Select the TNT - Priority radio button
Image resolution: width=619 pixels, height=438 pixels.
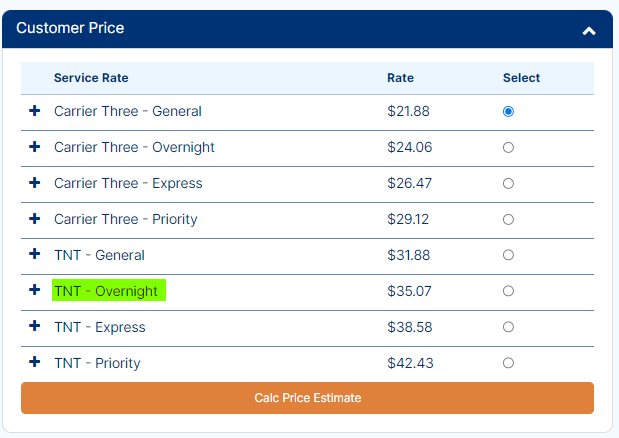click(508, 363)
